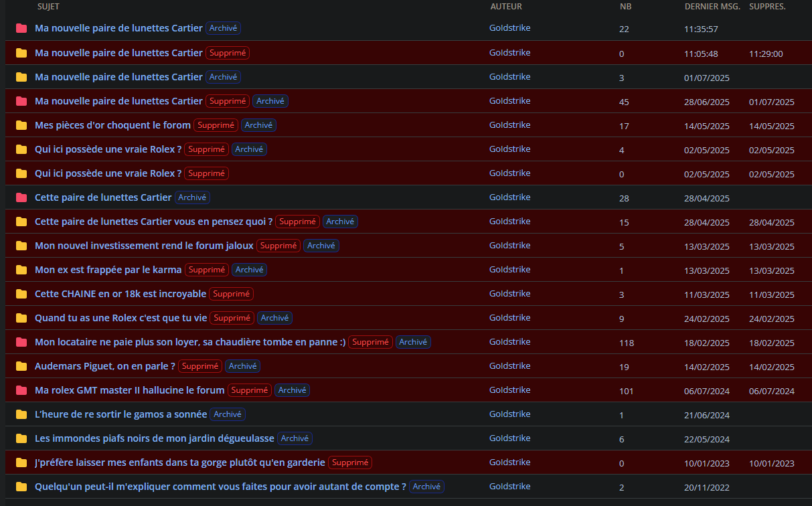
Task: Click the AUTEUR column header
Action: [x=506, y=7]
